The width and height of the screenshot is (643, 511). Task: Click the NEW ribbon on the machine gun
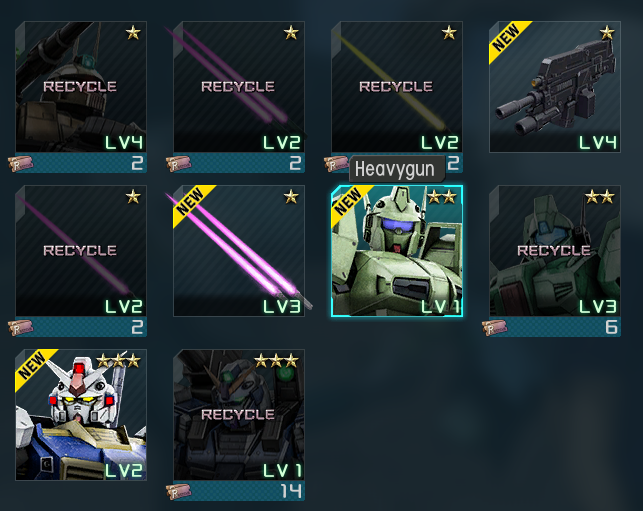point(508,39)
